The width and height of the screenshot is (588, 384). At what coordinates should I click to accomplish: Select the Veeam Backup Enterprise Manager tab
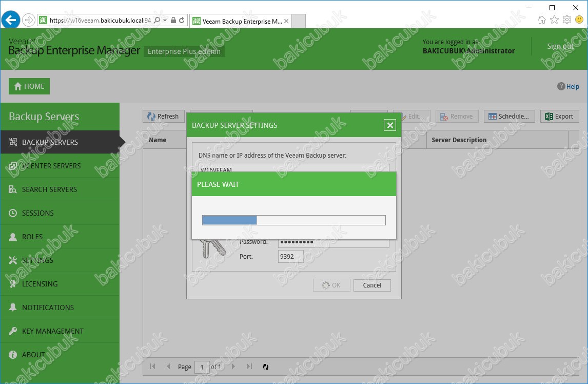(240, 21)
